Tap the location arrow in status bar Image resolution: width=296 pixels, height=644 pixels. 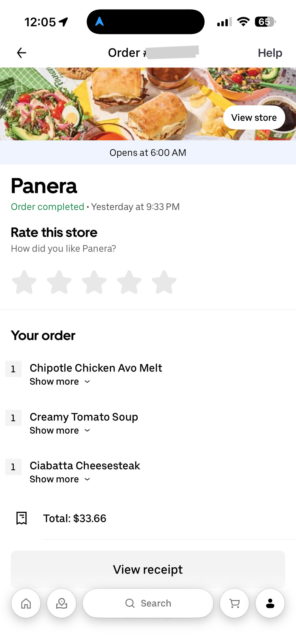[63, 22]
